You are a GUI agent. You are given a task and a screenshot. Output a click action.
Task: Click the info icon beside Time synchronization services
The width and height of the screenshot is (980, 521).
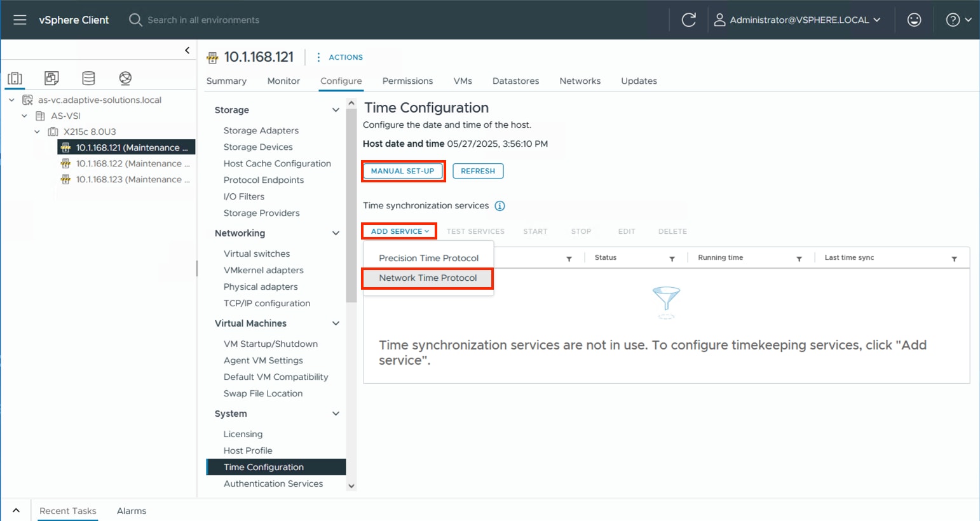(500, 205)
